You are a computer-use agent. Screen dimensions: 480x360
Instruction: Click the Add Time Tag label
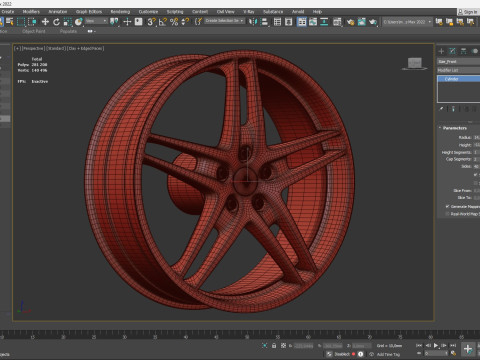(388, 354)
